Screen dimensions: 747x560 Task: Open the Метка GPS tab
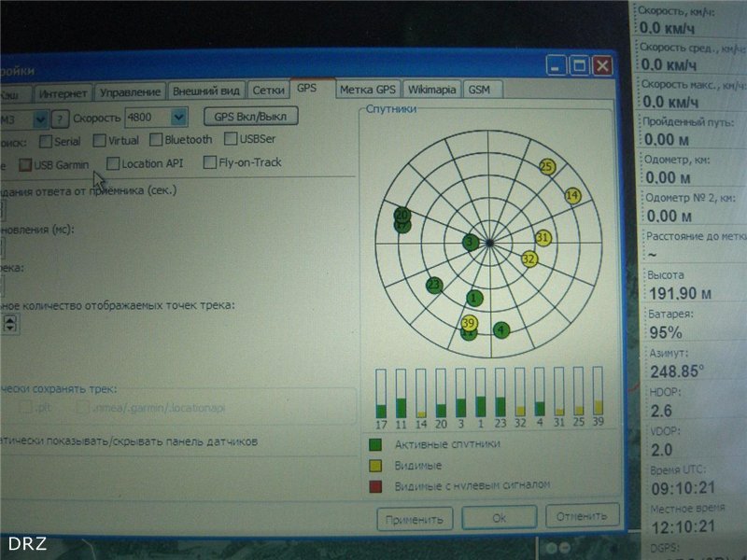click(x=368, y=90)
